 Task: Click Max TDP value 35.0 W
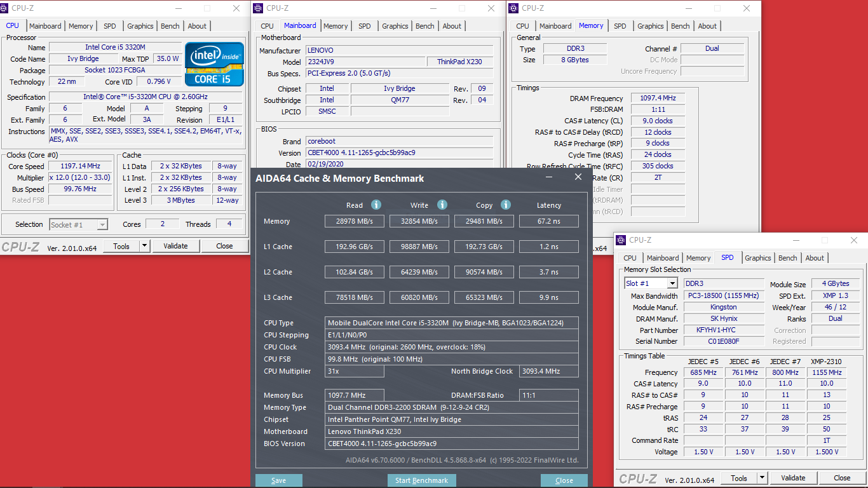pyautogui.click(x=168, y=58)
